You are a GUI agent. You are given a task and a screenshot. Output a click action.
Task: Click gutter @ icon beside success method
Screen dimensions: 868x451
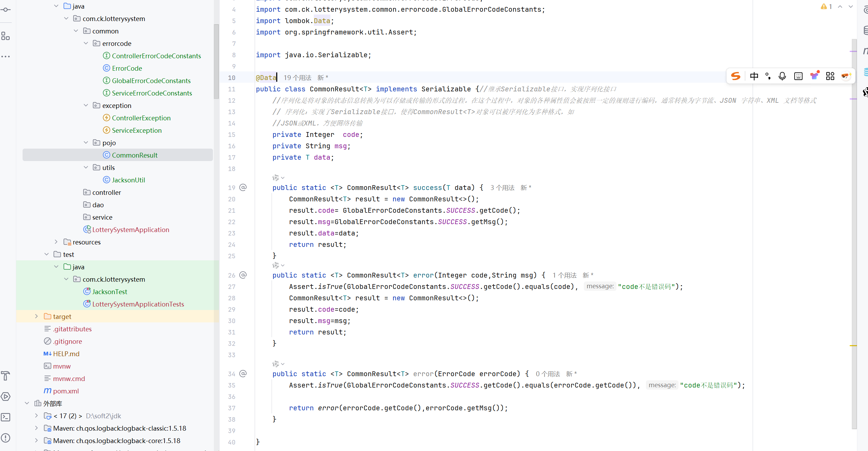coord(243,188)
